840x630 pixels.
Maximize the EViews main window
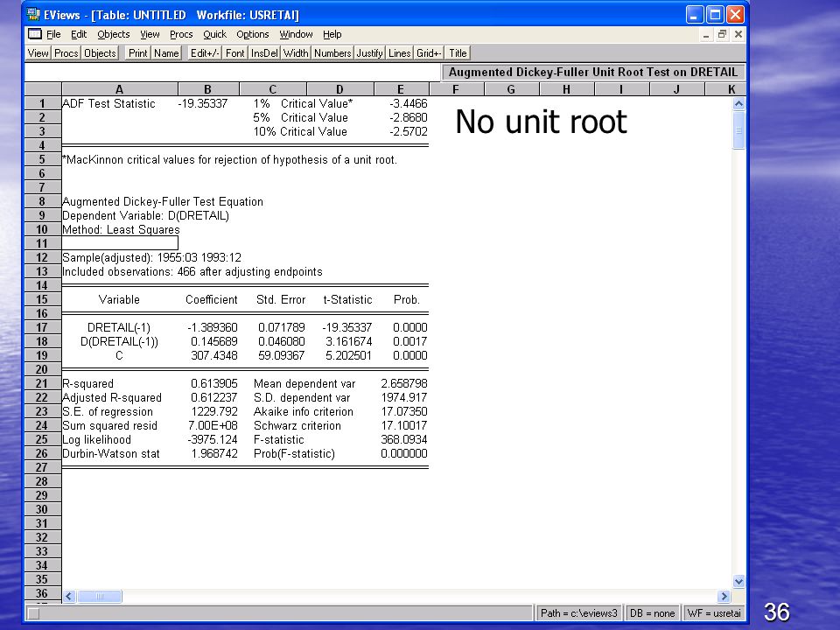click(715, 15)
